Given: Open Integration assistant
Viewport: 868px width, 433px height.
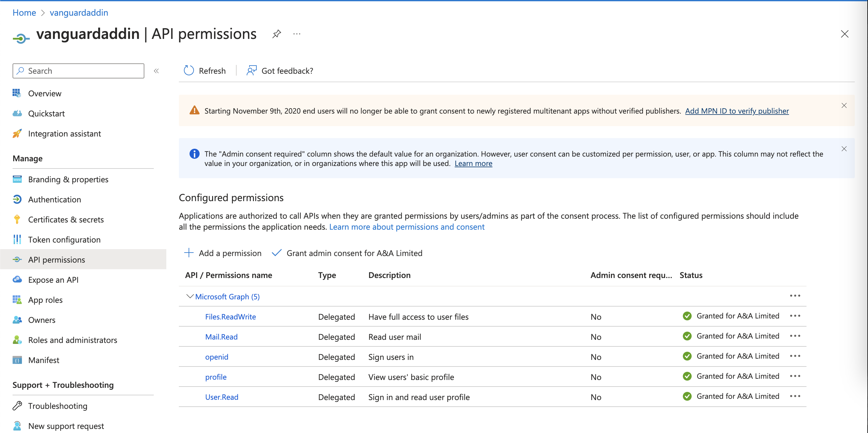Looking at the screenshot, I should tap(64, 133).
